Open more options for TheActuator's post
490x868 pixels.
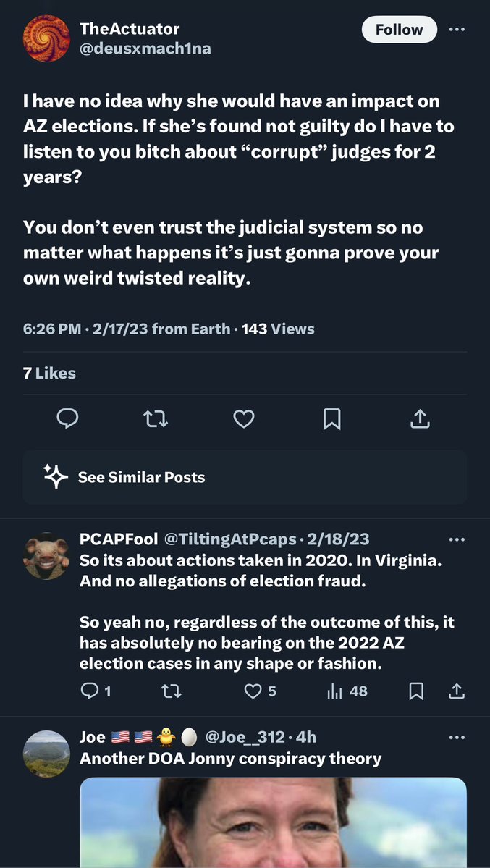(x=457, y=30)
